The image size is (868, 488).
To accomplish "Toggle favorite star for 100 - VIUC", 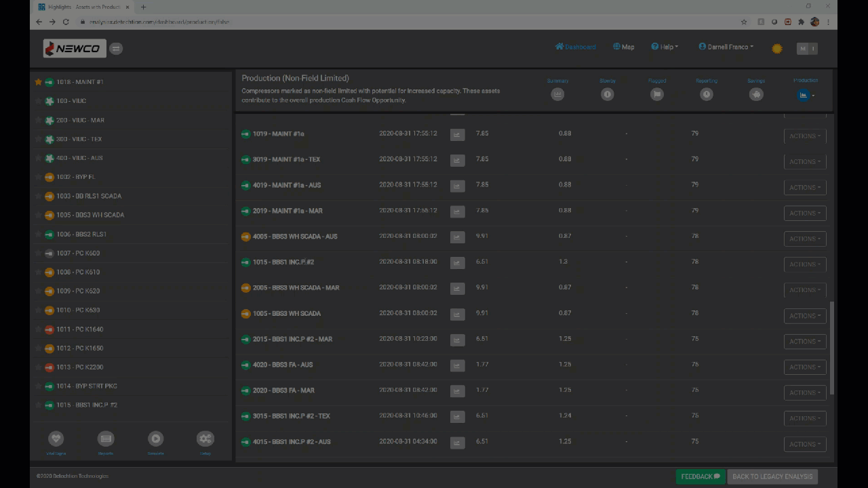I will tap(39, 101).
